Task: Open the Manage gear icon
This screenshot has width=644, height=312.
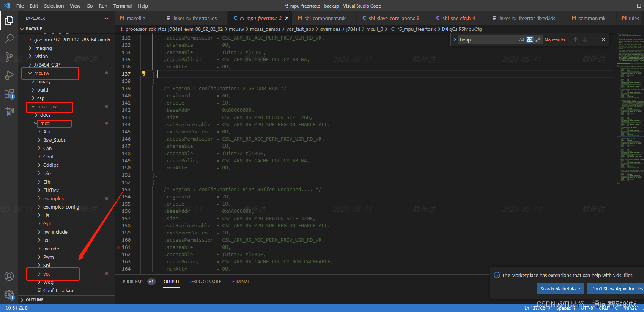Action: coord(9,295)
